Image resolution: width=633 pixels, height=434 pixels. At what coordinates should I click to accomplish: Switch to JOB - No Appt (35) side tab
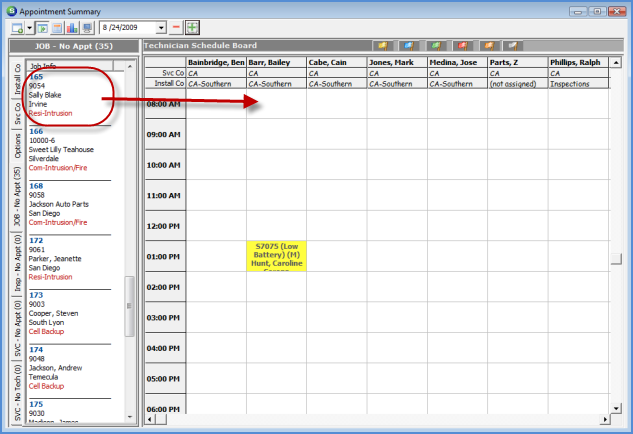point(17,197)
